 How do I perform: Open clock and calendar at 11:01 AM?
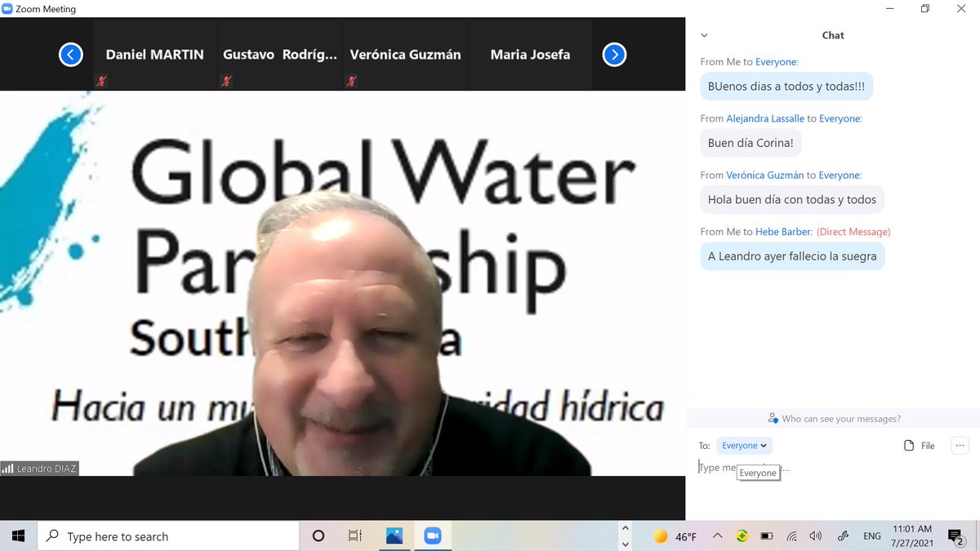pos(912,536)
